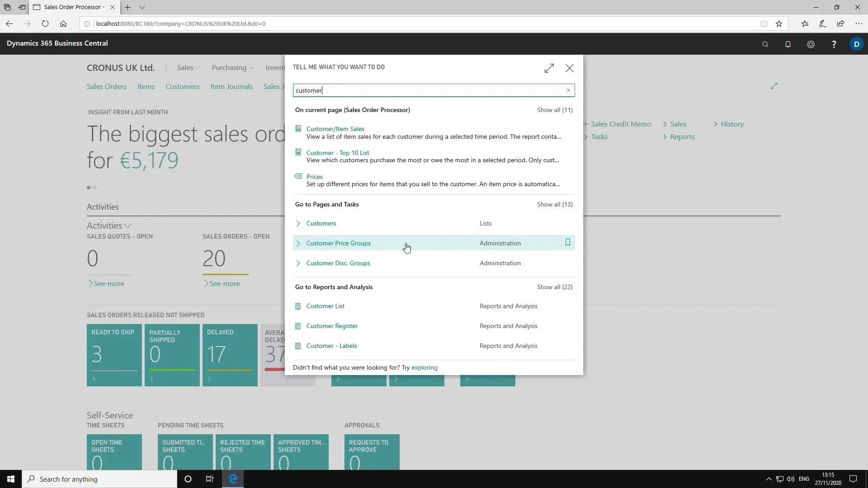Click the help question mark icon
The width and height of the screenshot is (868, 488).
coord(834,44)
